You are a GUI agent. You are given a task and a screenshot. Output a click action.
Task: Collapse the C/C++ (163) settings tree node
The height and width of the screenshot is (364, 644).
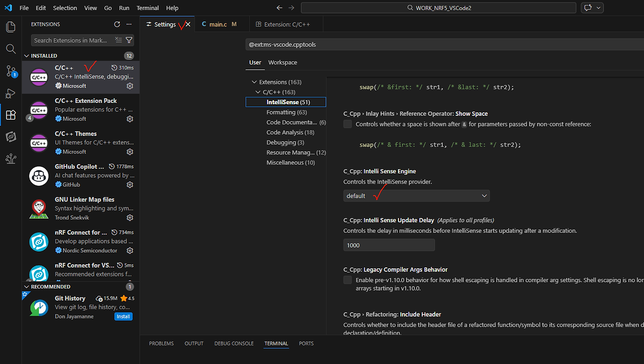pos(259,92)
